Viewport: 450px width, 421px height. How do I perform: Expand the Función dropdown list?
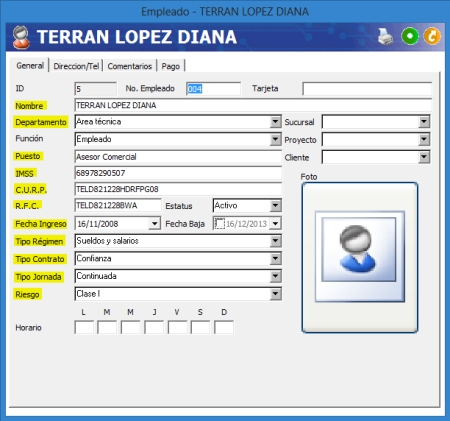click(x=275, y=139)
